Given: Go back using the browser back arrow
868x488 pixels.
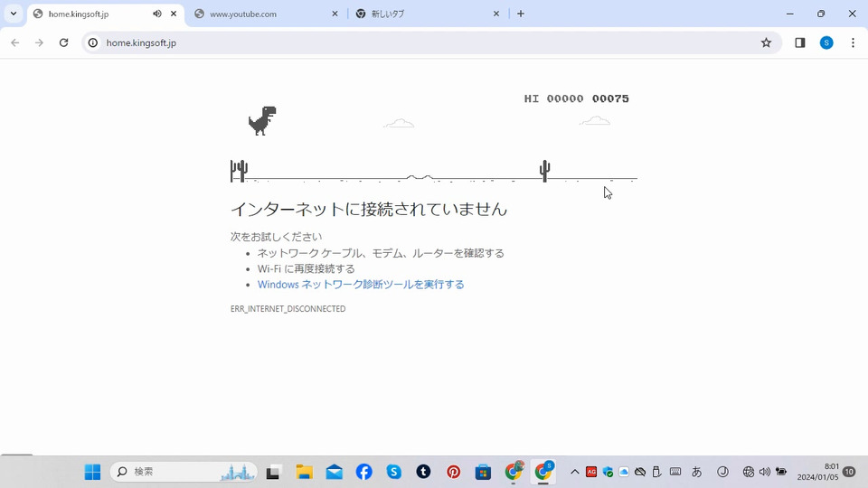Looking at the screenshot, I should pyautogui.click(x=15, y=42).
